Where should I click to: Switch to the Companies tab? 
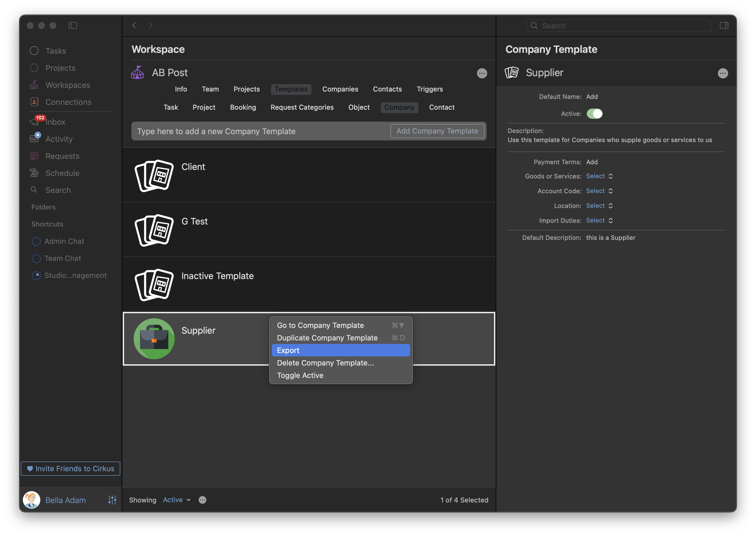340,89
